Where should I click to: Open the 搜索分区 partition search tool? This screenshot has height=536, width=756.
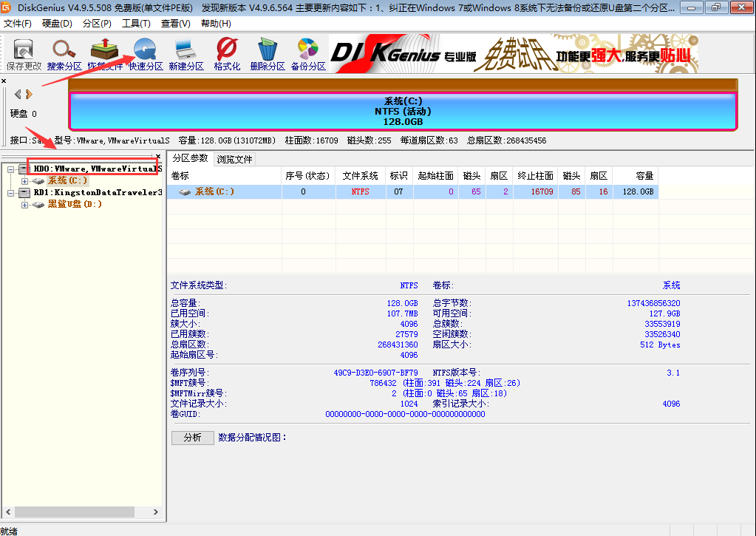click(64, 52)
